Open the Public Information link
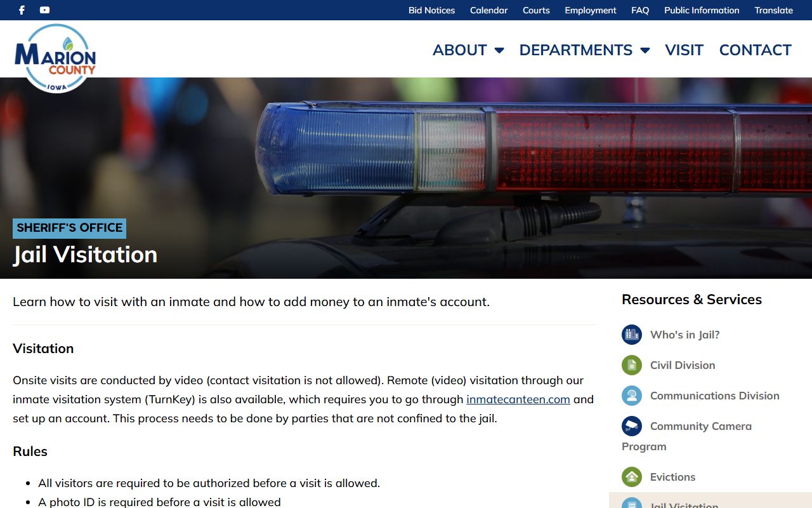 pyautogui.click(x=702, y=10)
